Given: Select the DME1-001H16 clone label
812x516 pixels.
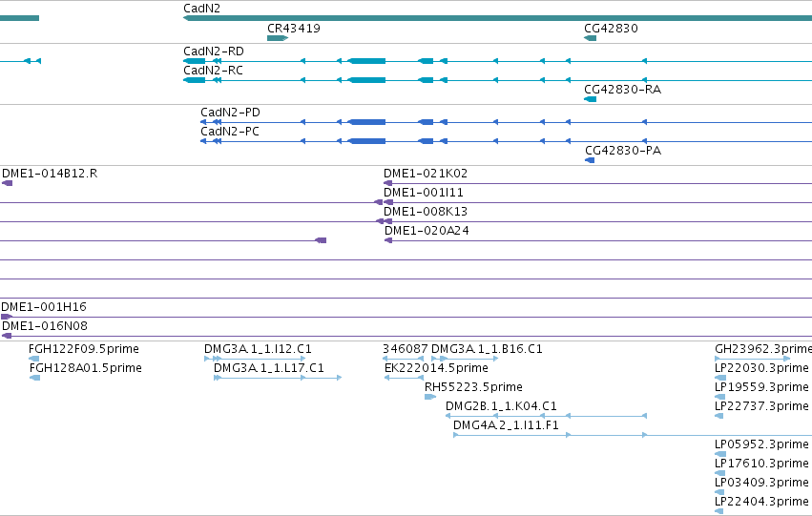Looking at the screenshot, I should tap(44, 307).
